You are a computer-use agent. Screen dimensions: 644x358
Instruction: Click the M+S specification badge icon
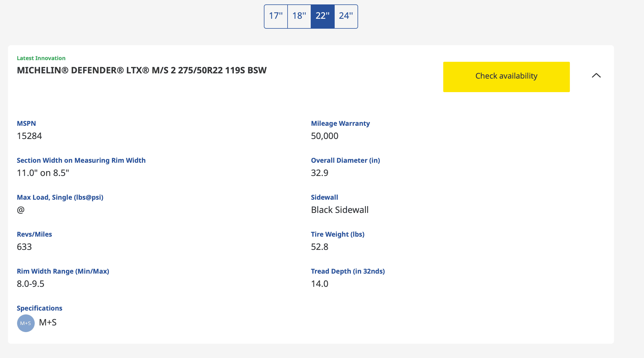tap(26, 323)
